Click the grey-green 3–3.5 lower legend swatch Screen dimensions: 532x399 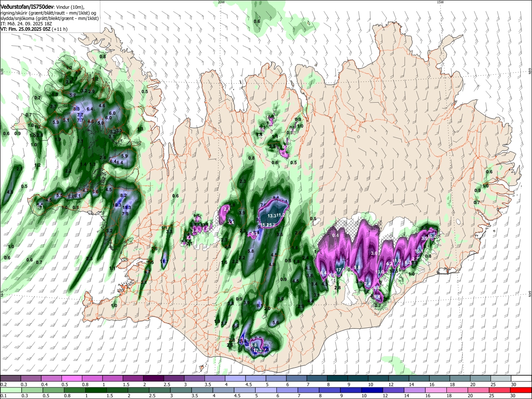point(181,390)
